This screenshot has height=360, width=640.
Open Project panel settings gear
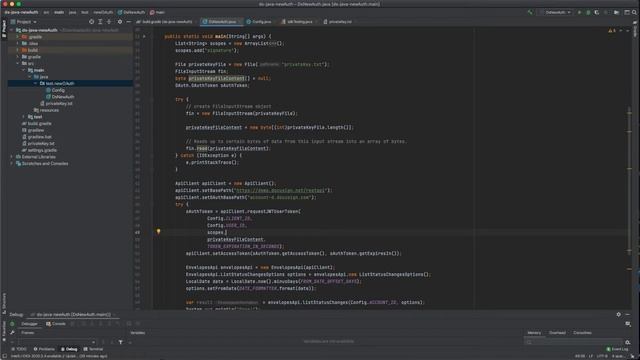click(x=120, y=22)
